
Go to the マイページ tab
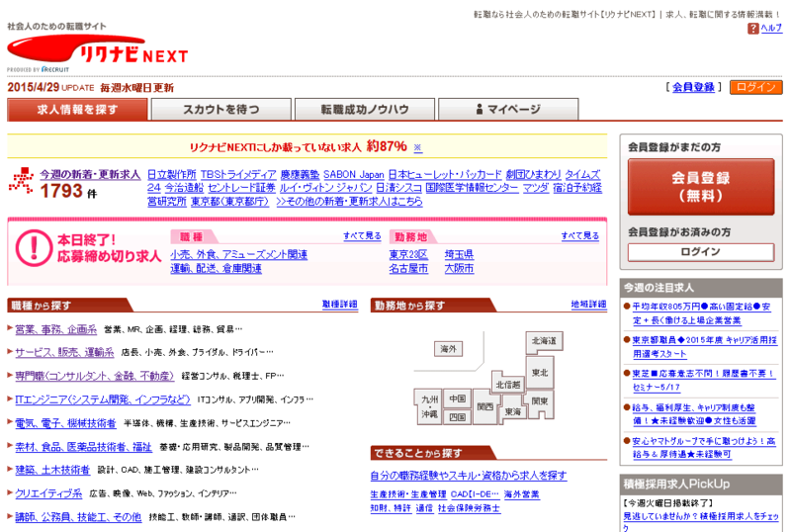click(x=508, y=110)
